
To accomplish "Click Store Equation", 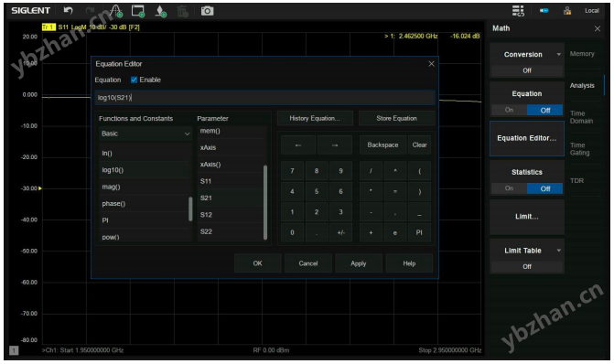I will [396, 118].
